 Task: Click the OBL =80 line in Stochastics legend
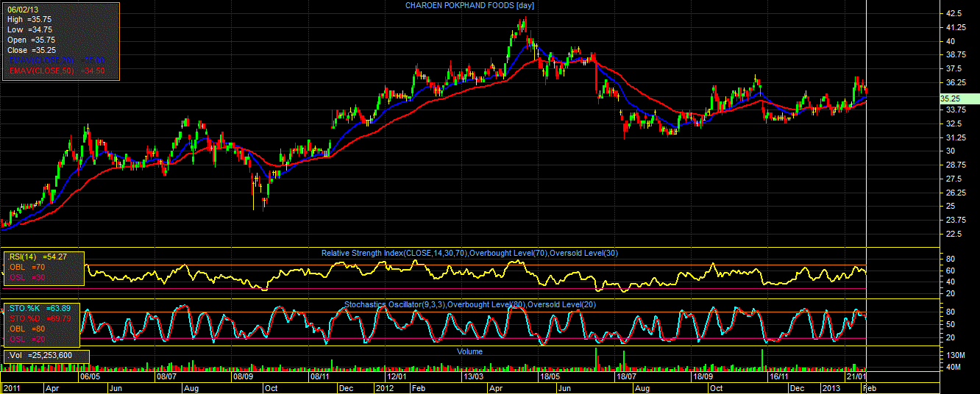tap(26, 329)
